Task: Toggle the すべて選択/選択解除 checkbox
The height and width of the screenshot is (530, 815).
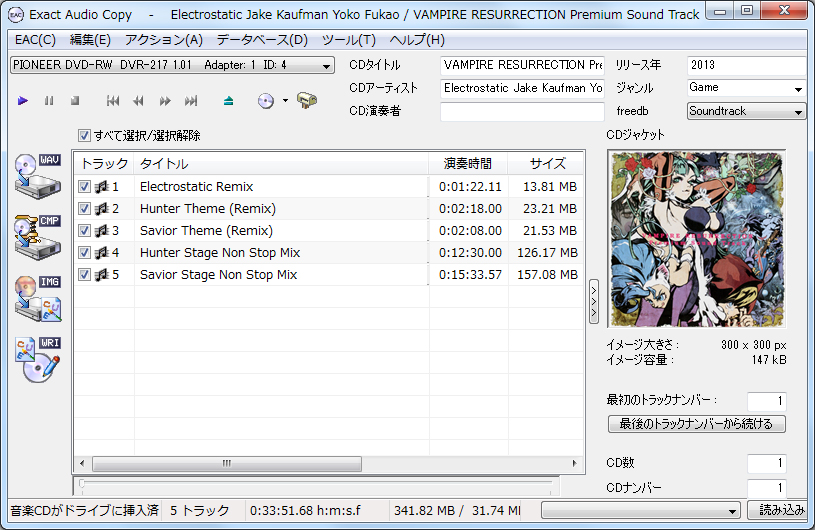Action: [x=84, y=136]
